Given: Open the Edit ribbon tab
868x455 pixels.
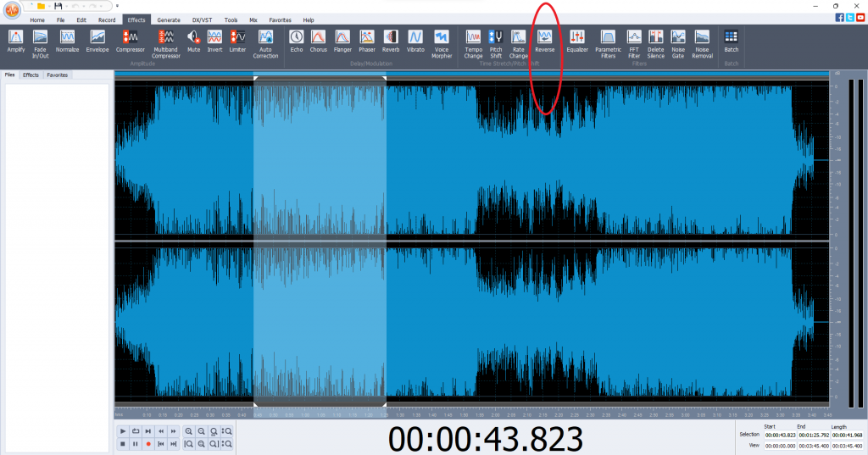Looking at the screenshot, I should 81,20.
